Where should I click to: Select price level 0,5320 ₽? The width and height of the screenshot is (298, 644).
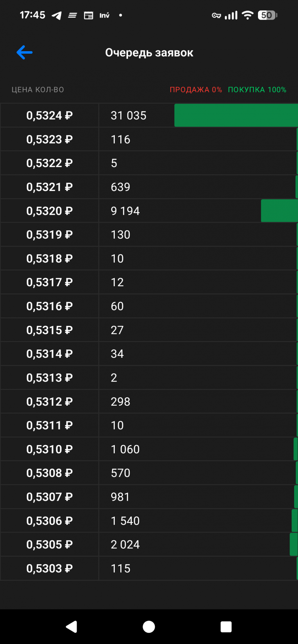pyautogui.click(x=49, y=211)
